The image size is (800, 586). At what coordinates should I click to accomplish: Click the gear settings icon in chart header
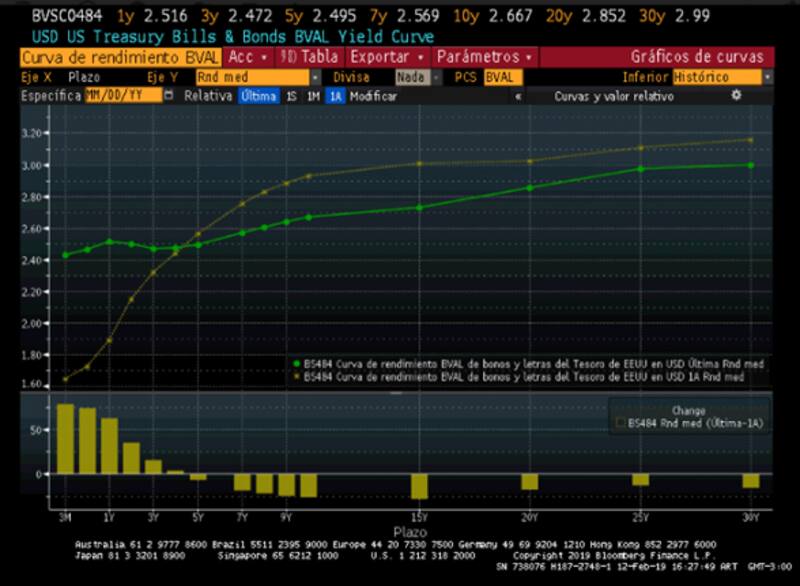click(x=736, y=96)
